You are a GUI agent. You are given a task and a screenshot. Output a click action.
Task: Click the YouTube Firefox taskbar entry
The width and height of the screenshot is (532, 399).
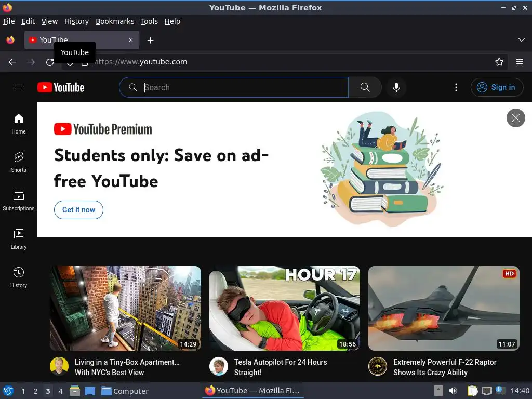[x=253, y=391]
